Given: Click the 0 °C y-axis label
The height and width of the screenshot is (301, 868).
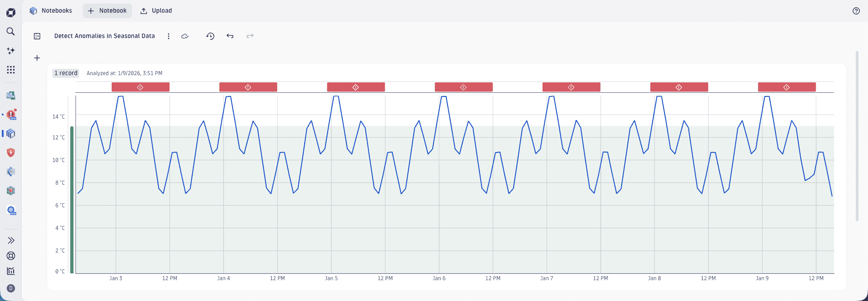Looking at the screenshot, I should coord(60,272).
